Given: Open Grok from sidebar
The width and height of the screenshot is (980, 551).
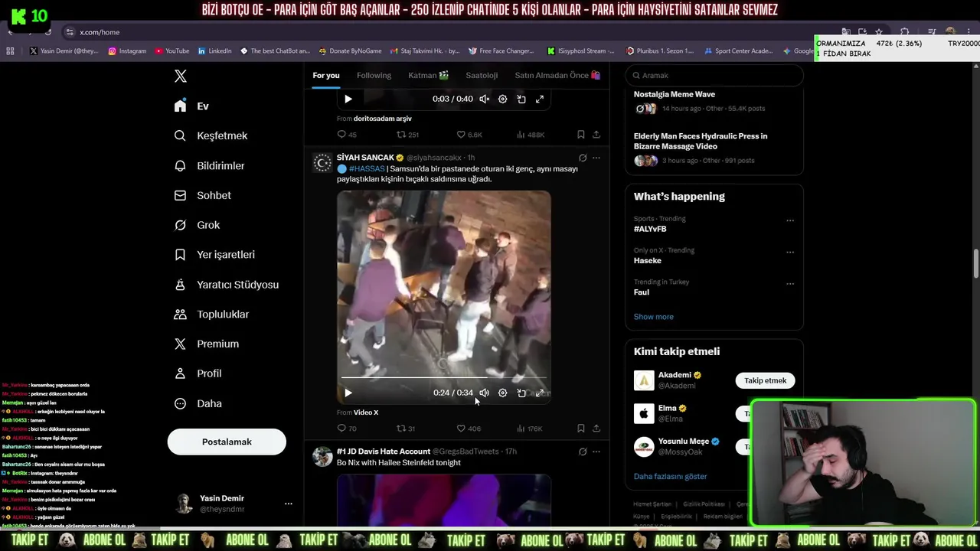Looking at the screenshot, I should point(197,225).
